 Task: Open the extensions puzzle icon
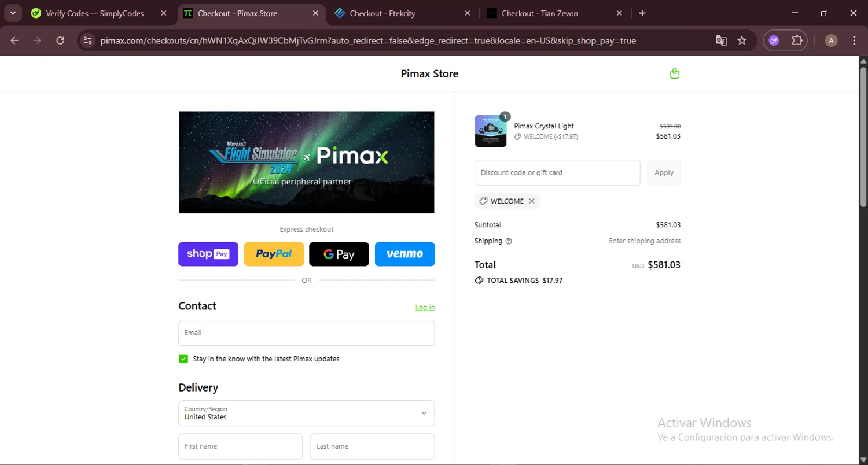pyautogui.click(x=797, y=40)
